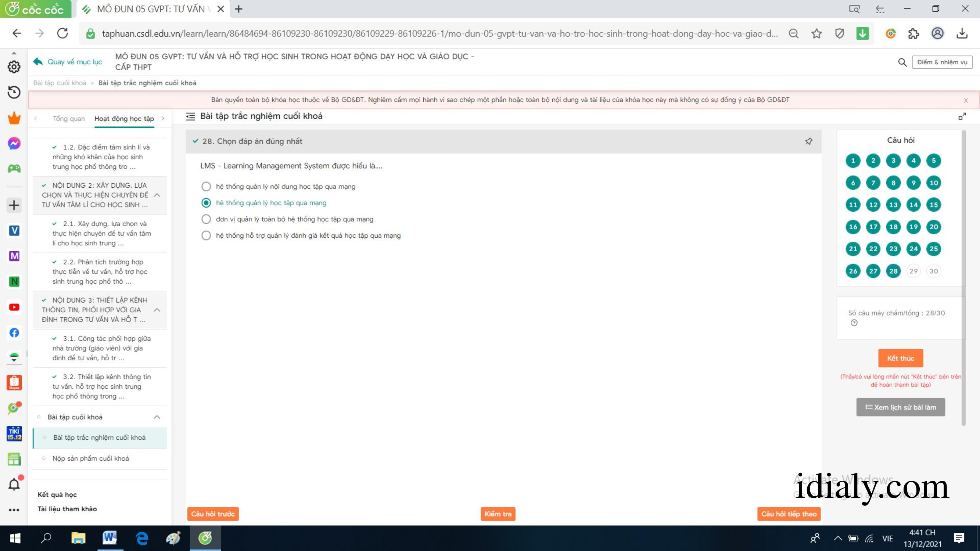Select radio button hệ thống quản lý nội dung
Viewport: 980px width, 551px height.
tap(205, 186)
